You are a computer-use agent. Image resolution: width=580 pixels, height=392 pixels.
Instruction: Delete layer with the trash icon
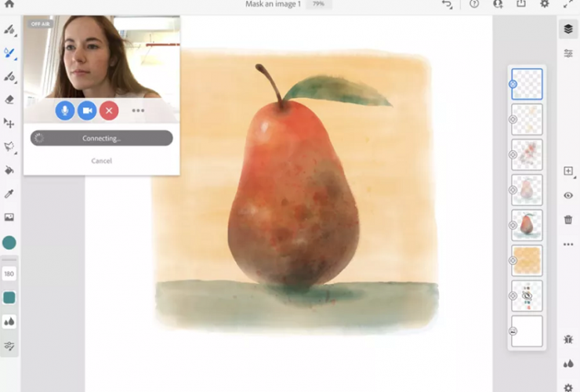[x=568, y=220]
